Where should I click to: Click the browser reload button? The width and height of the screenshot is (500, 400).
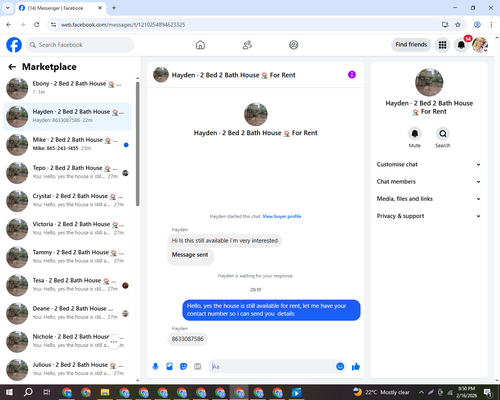(37, 25)
